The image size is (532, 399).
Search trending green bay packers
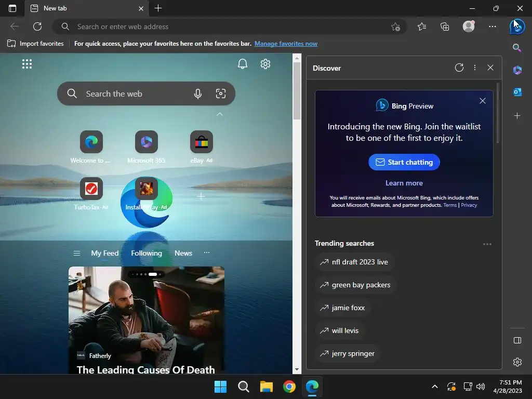click(x=355, y=285)
